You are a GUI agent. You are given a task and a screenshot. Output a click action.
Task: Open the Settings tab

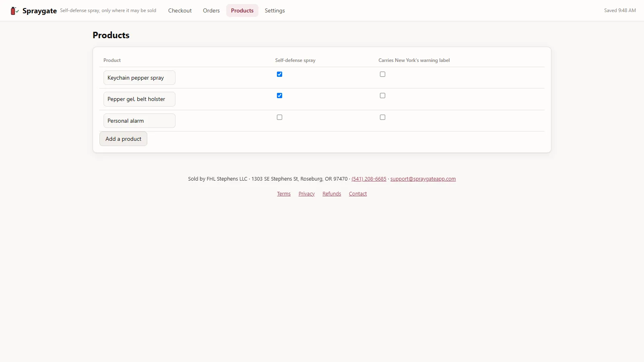(x=275, y=10)
